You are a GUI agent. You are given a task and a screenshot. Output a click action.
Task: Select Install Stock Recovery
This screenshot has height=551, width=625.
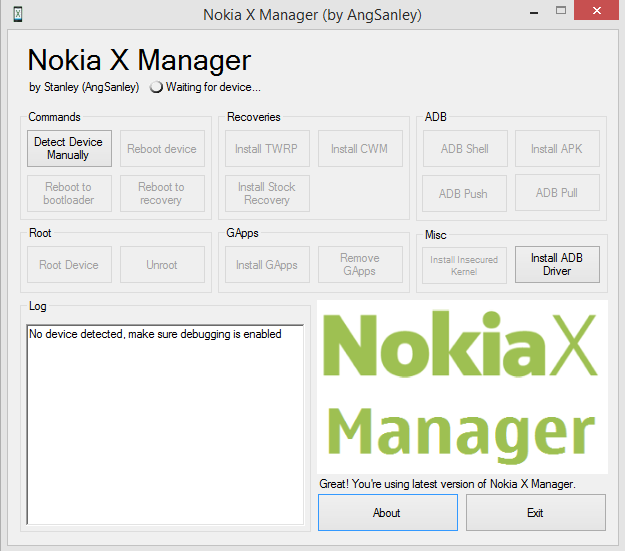264,194
